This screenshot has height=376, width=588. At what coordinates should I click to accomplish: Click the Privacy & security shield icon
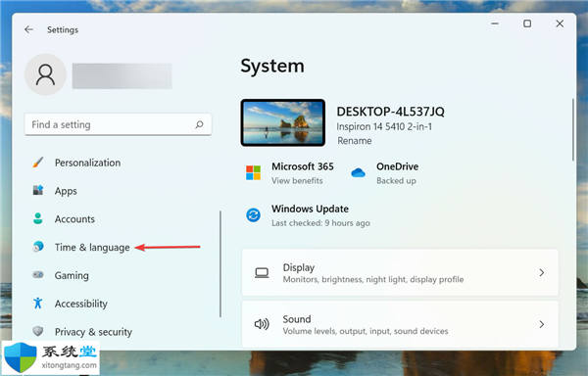click(x=38, y=331)
